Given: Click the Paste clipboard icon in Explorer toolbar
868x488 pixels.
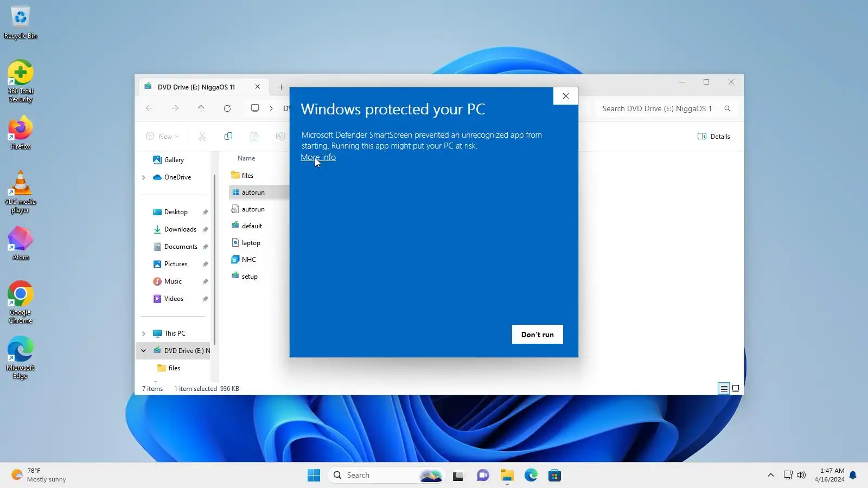Looking at the screenshot, I should point(254,137).
